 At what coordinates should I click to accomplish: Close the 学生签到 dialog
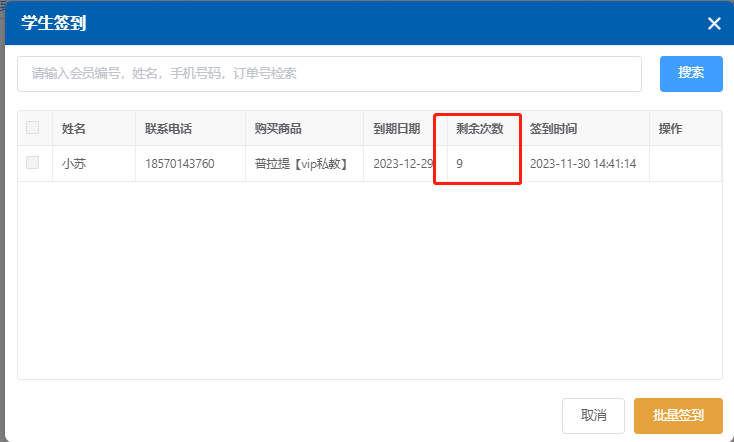[x=714, y=24]
